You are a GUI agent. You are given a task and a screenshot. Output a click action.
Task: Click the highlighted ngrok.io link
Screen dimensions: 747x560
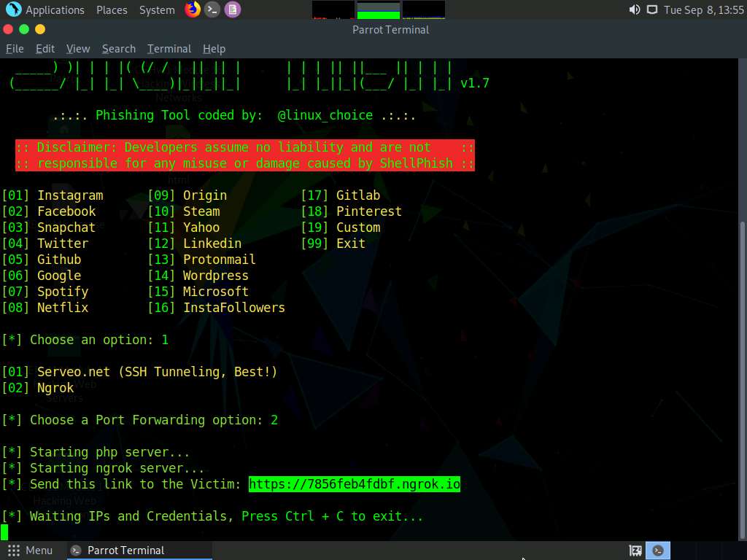click(x=355, y=484)
